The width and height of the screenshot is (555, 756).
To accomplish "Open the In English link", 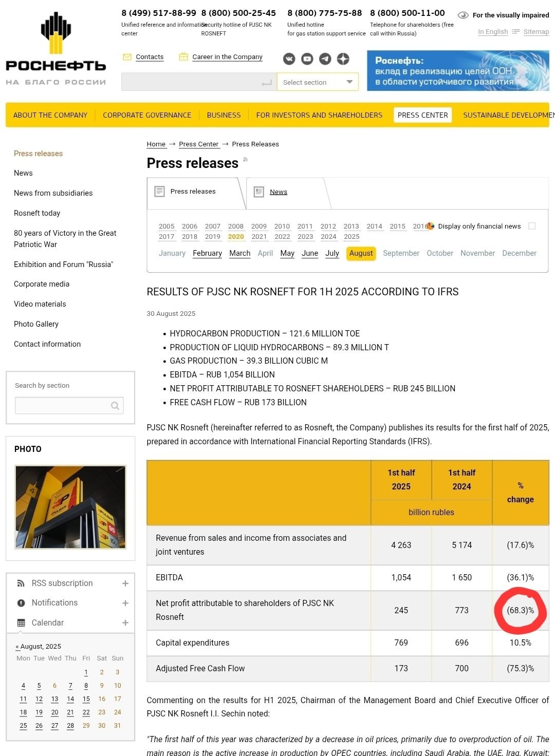I will (493, 32).
